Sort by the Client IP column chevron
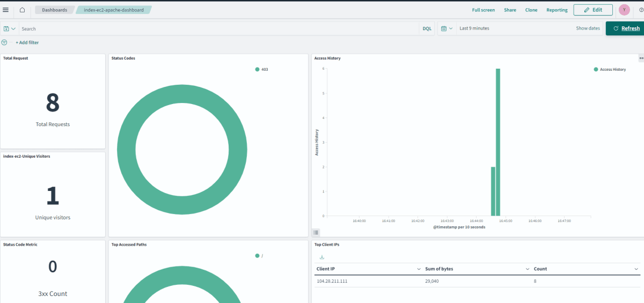Viewport: 644px width, 303px height. 419,269
